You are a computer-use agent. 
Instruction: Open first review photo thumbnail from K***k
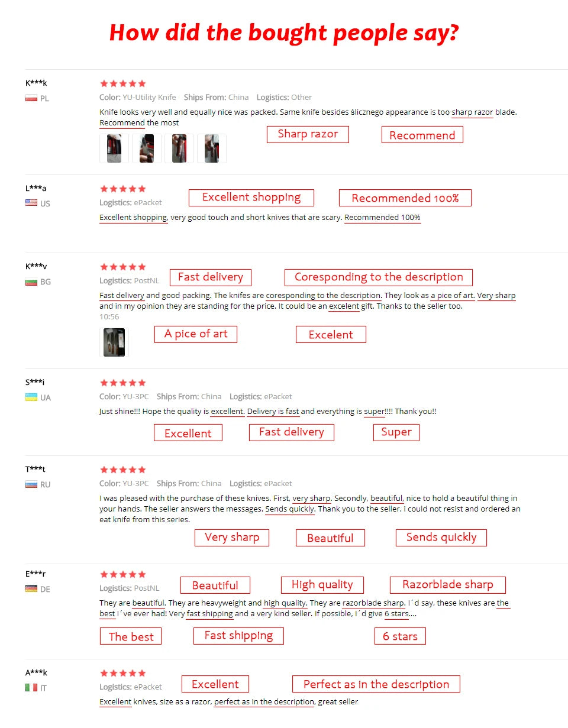[x=114, y=148]
